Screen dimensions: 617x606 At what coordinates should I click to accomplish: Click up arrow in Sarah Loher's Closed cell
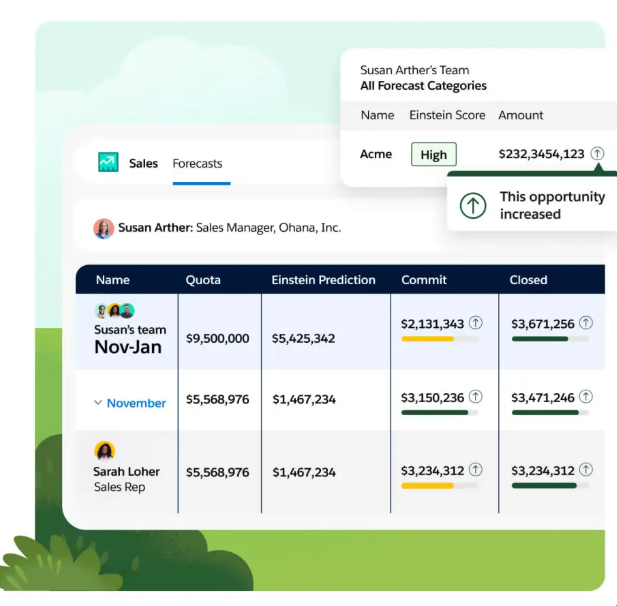click(x=586, y=469)
